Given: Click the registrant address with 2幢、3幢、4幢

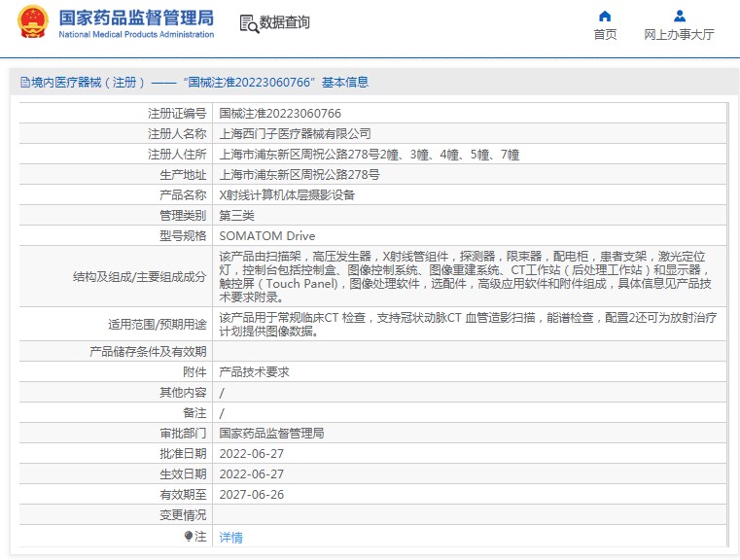Looking at the screenshot, I should point(370,155).
